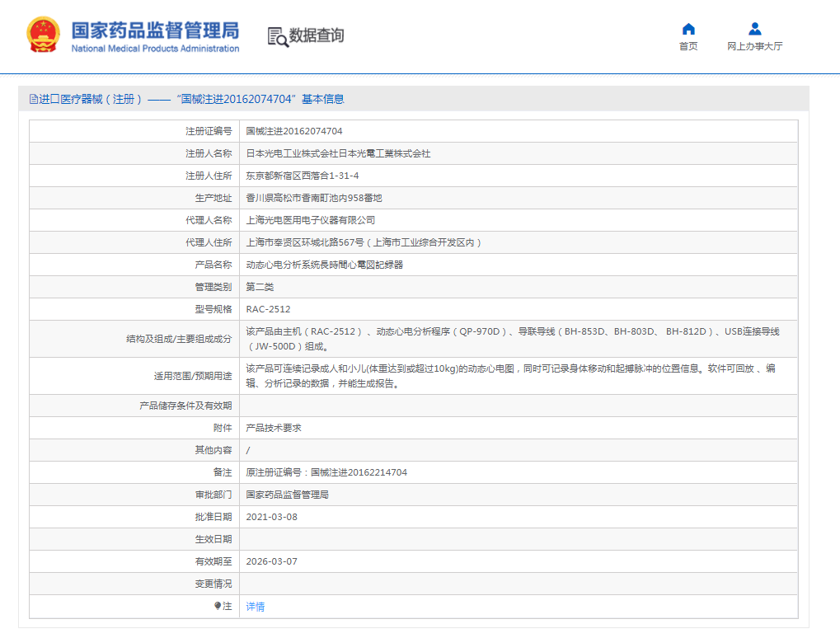
Task: Click the National Medical Products Administration subtitle
Action: (157, 47)
